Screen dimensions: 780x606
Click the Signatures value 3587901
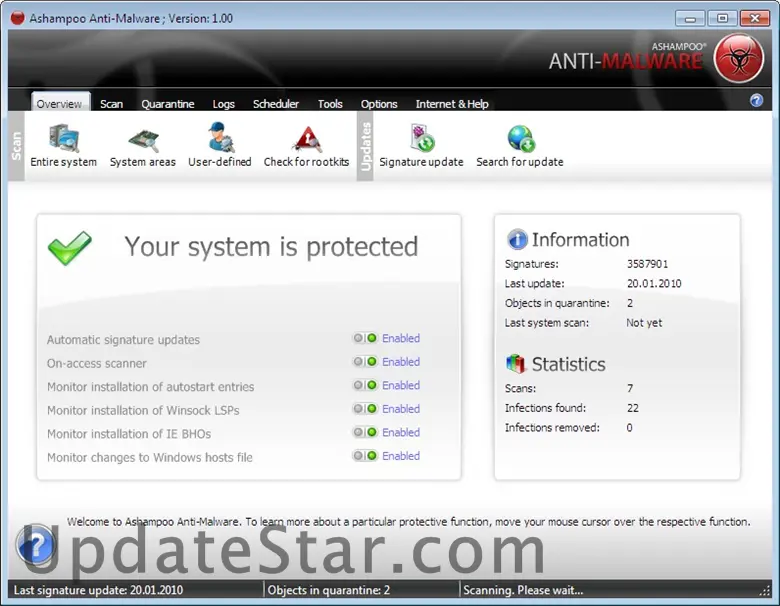coord(647,264)
